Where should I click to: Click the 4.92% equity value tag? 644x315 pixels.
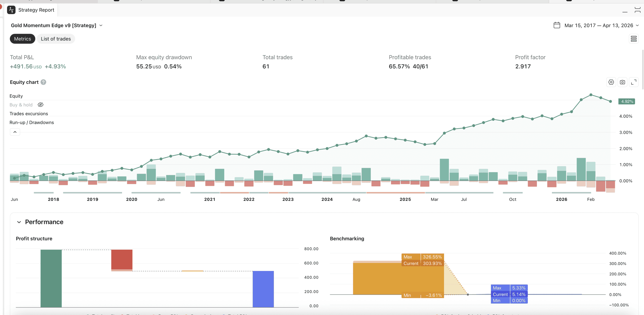[x=627, y=101]
